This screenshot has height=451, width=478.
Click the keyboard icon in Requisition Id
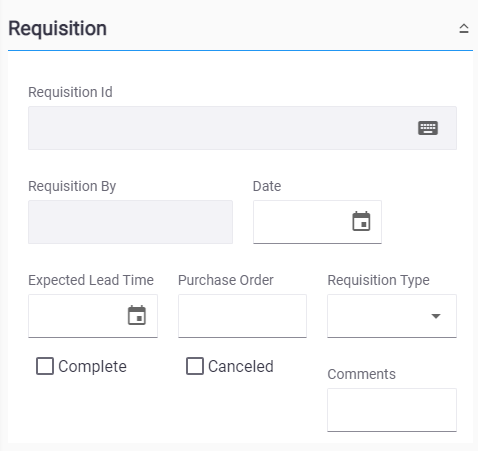tap(428, 128)
